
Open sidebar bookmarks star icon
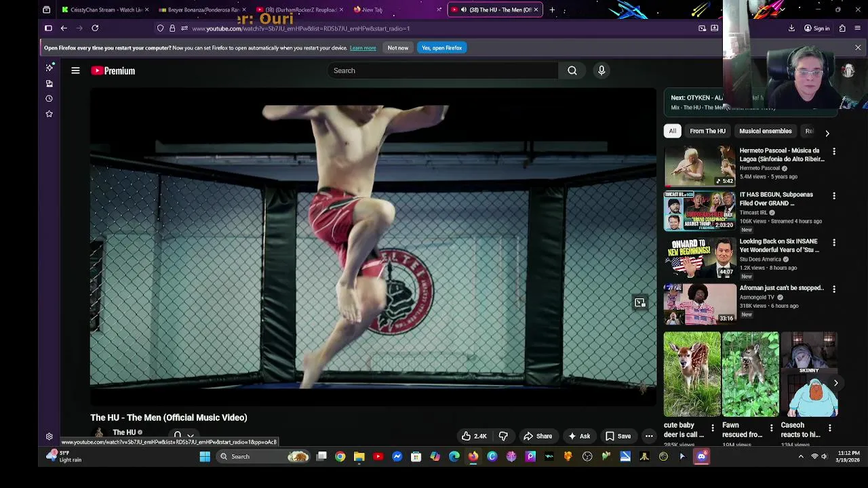tap(49, 114)
